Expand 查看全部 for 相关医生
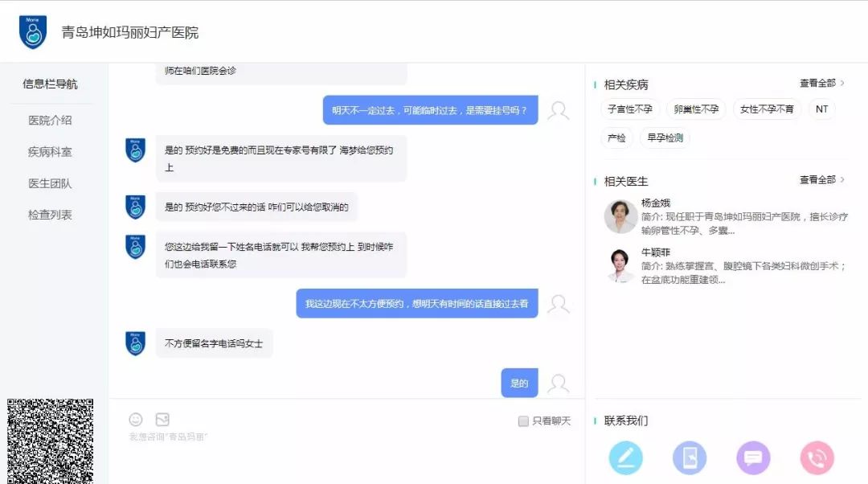The width and height of the screenshot is (868, 484). click(822, 180)
